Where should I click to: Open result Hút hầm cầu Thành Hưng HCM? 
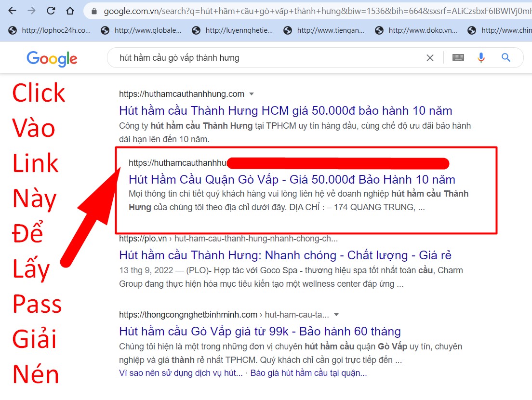pos(286,110)
